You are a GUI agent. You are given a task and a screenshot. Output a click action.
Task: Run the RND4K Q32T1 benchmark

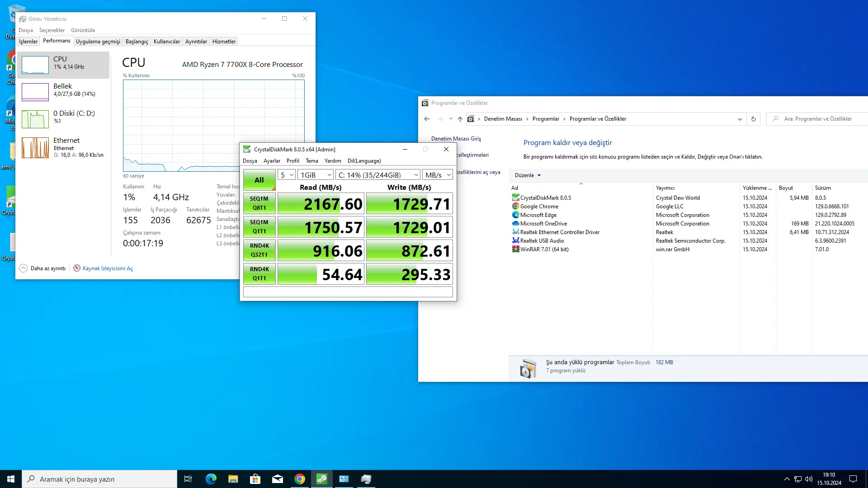[x=259, y=250]
